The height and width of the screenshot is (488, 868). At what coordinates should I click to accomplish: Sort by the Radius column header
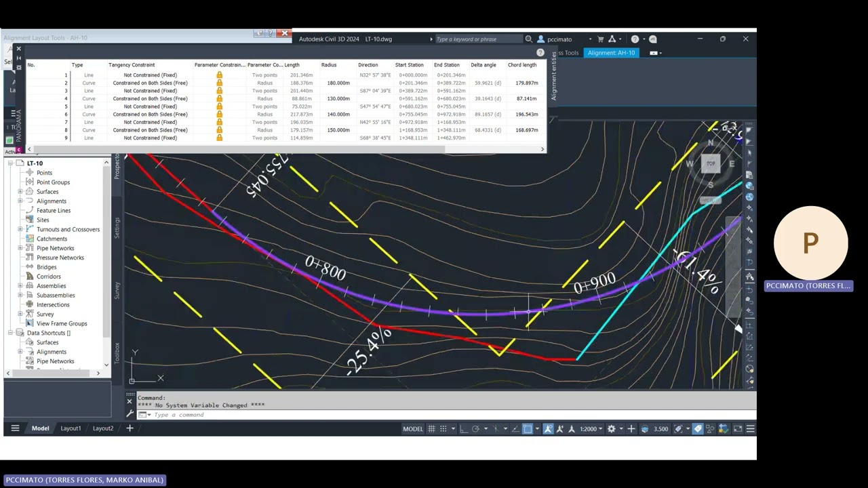coord(329,65)
